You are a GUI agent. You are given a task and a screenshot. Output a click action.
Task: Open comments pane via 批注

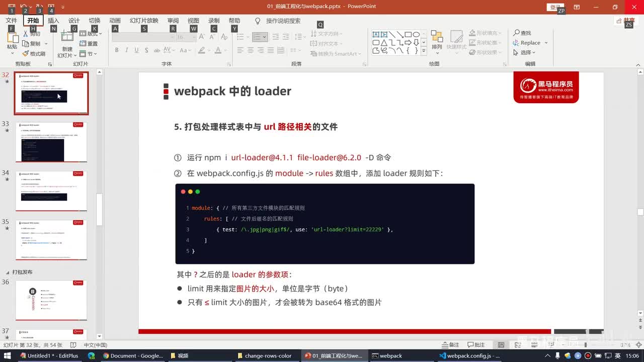tap(476, 345)
